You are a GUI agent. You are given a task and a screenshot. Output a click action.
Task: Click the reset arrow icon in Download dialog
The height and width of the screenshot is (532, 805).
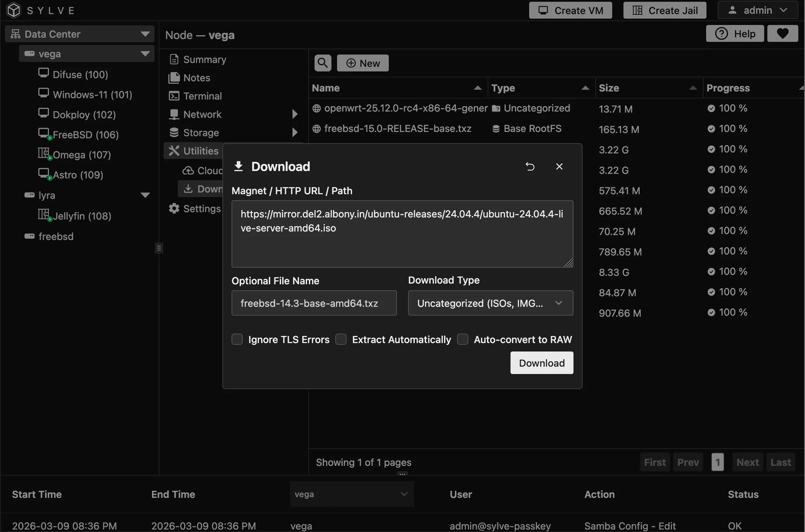tap(530, 166)
